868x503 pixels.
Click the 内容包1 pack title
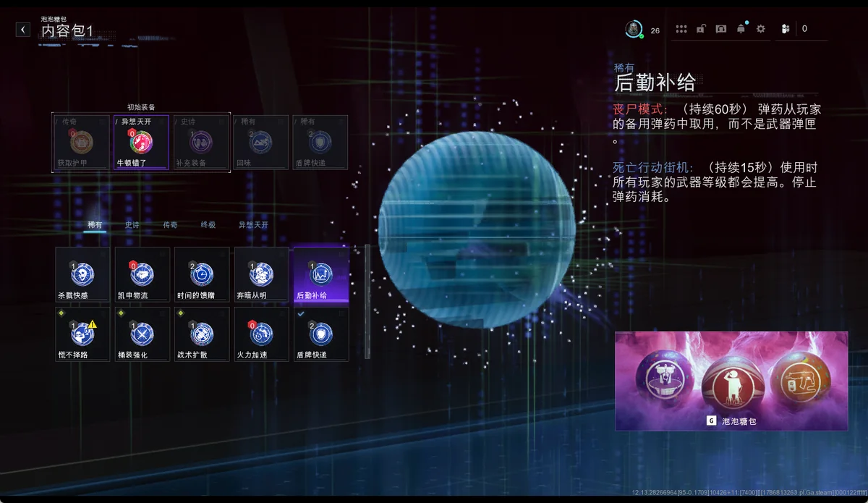pyautogui.click(x=67, y=31)
